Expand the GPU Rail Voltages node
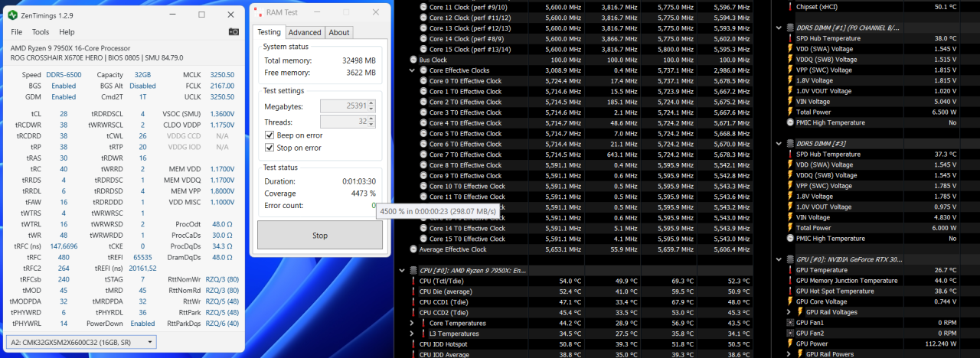 point(789,312)
